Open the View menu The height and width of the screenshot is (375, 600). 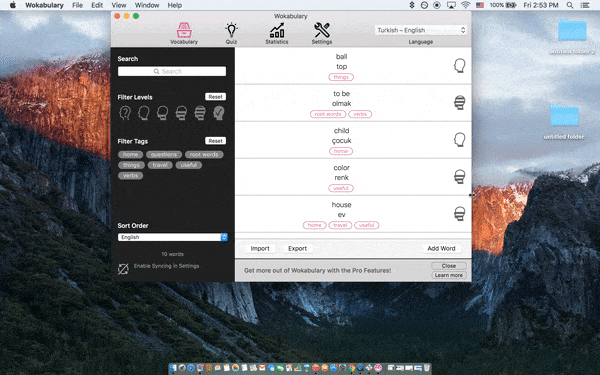tap(119, 5)
